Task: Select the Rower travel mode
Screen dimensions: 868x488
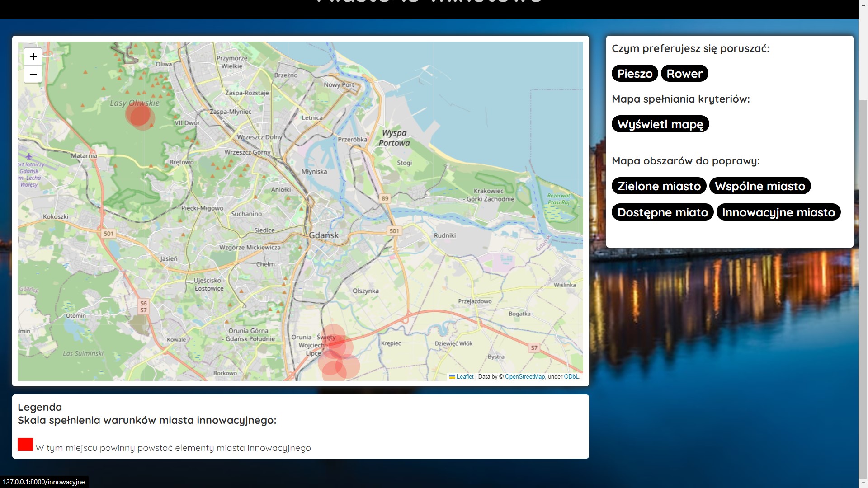Action: [x=684, y=74]
